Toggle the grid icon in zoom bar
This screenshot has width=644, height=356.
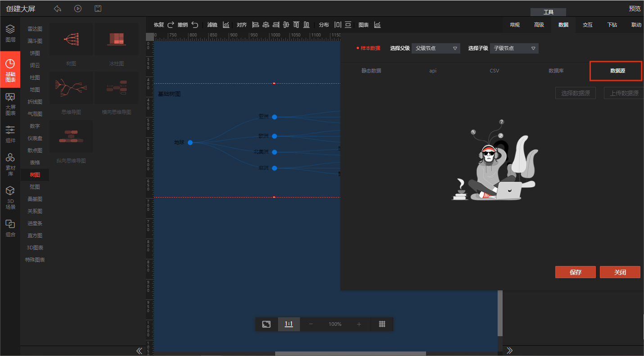[382, 324]
